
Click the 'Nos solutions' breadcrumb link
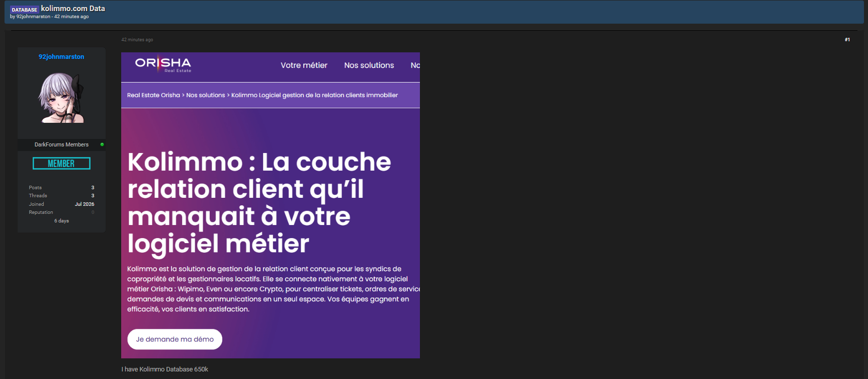coord(206,95)
